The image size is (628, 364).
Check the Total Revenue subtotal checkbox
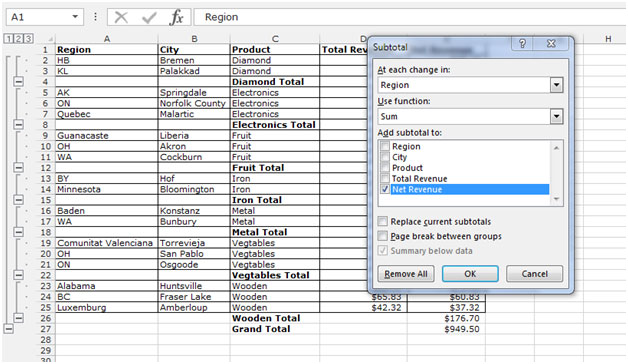click(384, 179)
